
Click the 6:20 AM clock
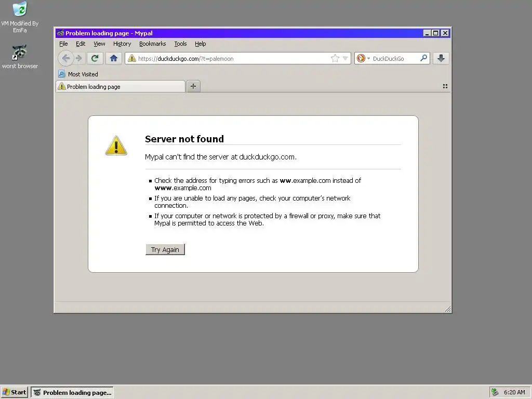(x=514, y=392)
